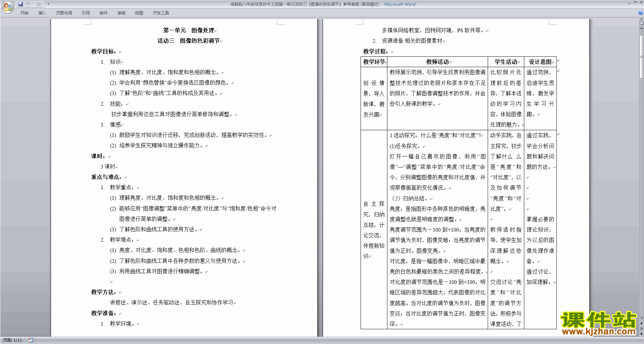Click the table text 1.活动探究：什么是亮度
Image resolution: width=644 pixels, height=344 pixels.
pyautogui.click(x=435, y=135)
